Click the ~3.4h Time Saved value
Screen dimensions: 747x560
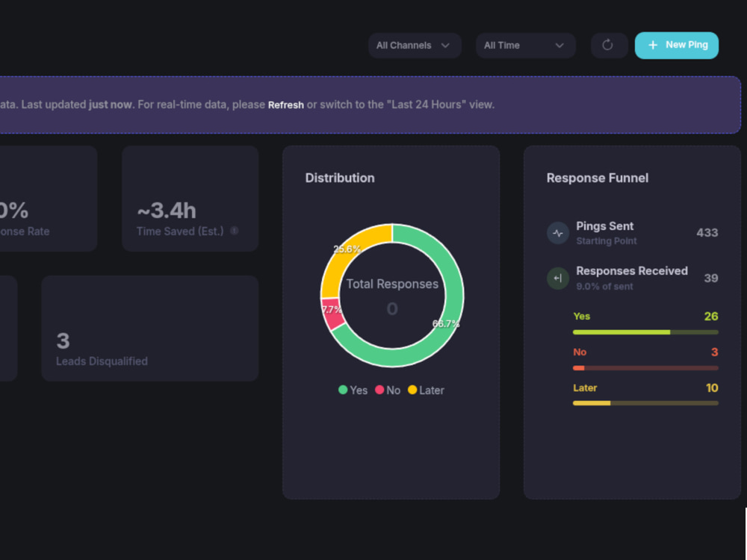(167, 211)
